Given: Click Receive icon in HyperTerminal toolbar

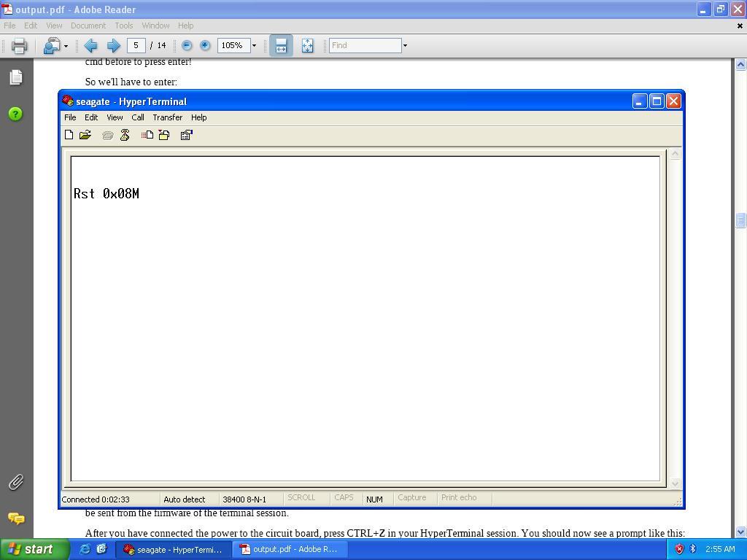Looking at the screenshot, I should click(x=164, y=135).
